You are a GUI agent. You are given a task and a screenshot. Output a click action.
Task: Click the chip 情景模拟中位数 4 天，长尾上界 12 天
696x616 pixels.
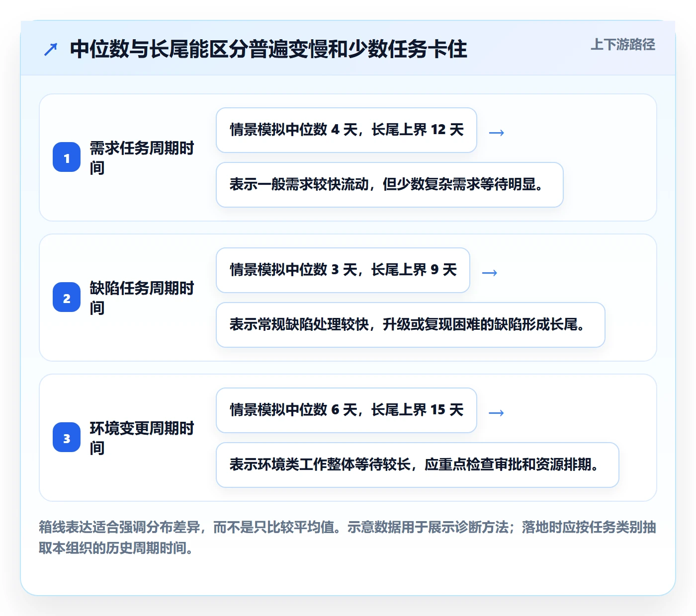pos(347,130)
